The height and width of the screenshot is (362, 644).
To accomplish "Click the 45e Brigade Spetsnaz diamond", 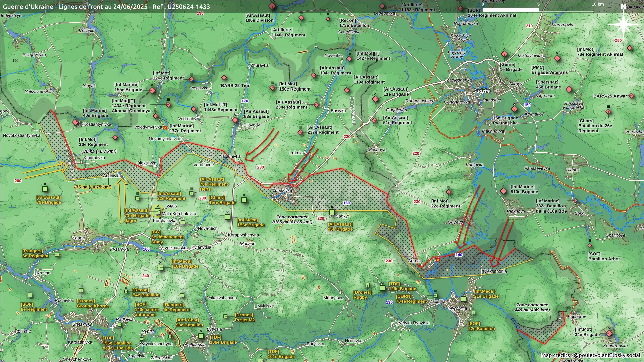I will click(569, 89).
